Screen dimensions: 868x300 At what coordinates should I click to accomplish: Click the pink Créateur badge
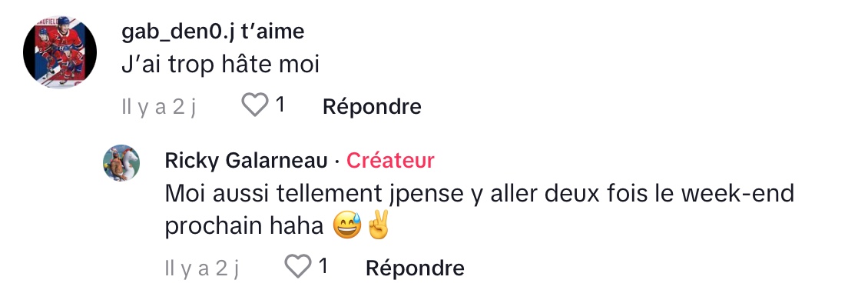390,161
